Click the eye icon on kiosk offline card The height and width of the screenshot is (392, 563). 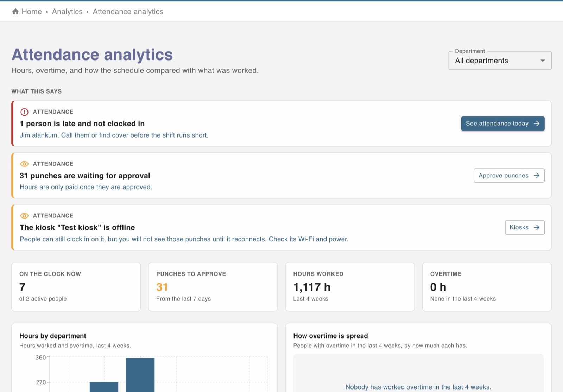pyautogui.click(x=24, y=216)
